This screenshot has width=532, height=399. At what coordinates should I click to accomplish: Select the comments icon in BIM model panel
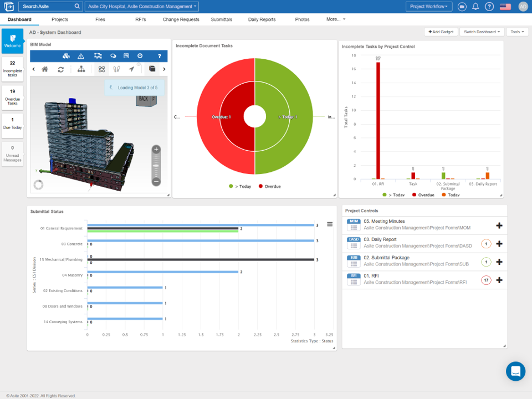point(113,56)
